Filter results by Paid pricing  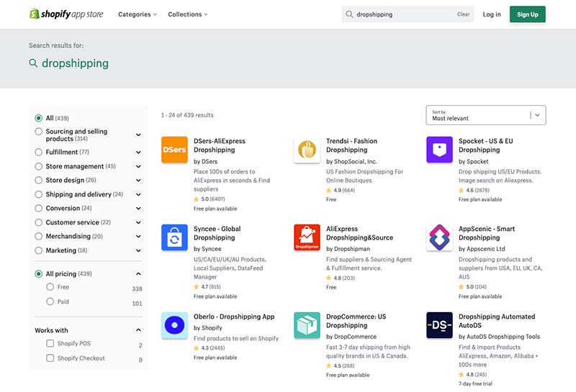point(50,301)
